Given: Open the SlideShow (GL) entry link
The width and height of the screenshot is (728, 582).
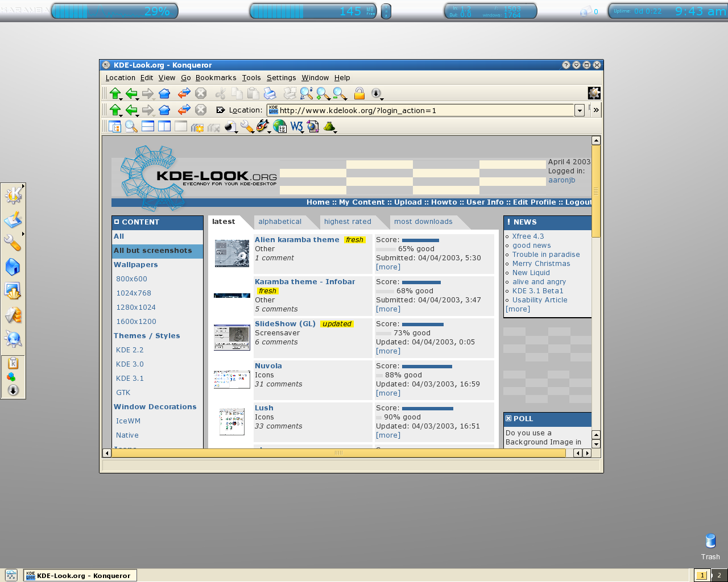Looking at the screenshot, I should pos(285,324).
